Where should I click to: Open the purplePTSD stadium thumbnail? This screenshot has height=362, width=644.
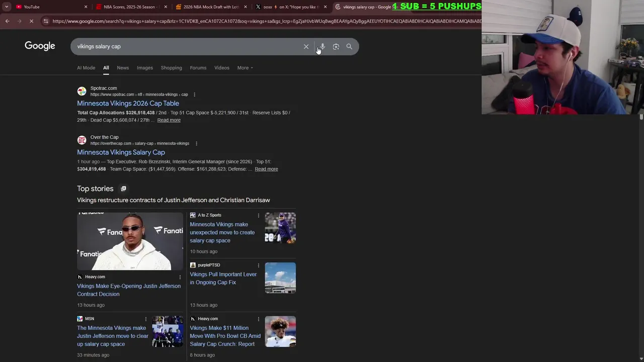tap(280, 278)
